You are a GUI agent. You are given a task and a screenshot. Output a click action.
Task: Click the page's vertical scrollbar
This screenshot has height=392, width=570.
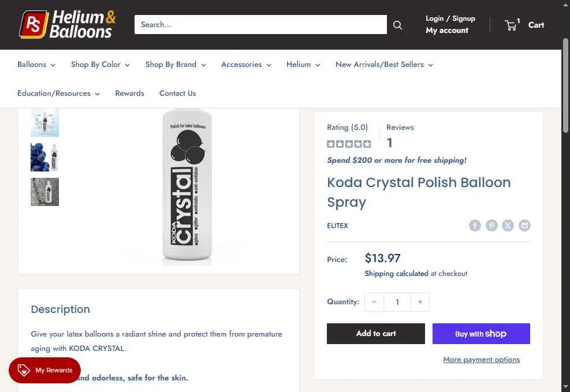coord(565,173)
